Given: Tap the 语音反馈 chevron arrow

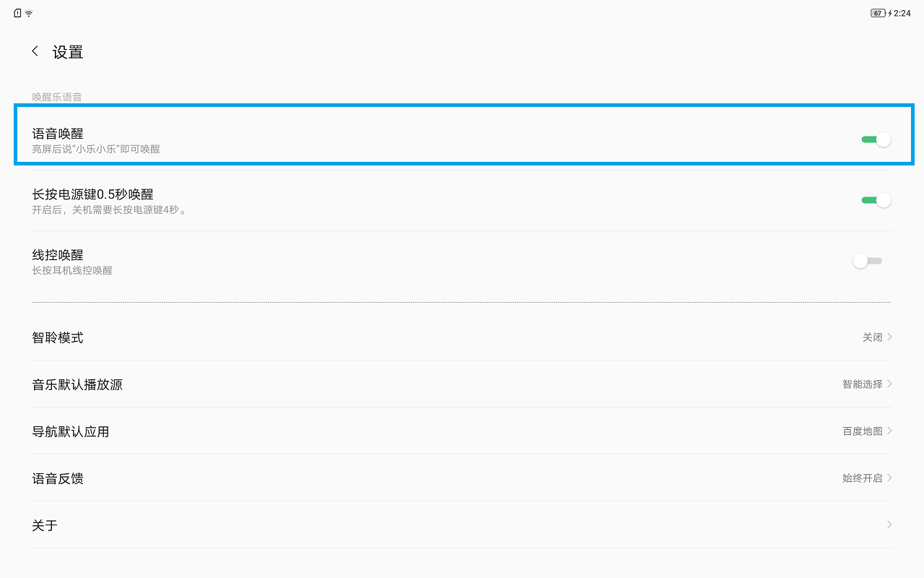Looking at the screenshot, I should pyautogui.click(x=889, y=478).
